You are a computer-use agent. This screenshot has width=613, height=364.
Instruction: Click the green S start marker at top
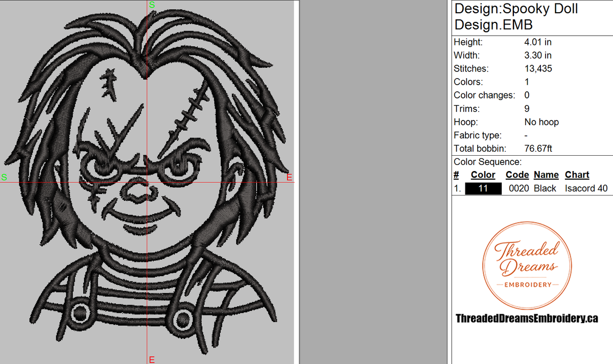point(152,5)
